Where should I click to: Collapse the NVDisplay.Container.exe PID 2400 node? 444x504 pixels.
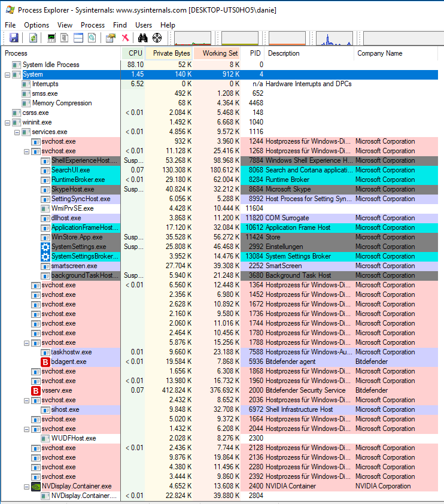pyautogui.click(x=27, y=487)
